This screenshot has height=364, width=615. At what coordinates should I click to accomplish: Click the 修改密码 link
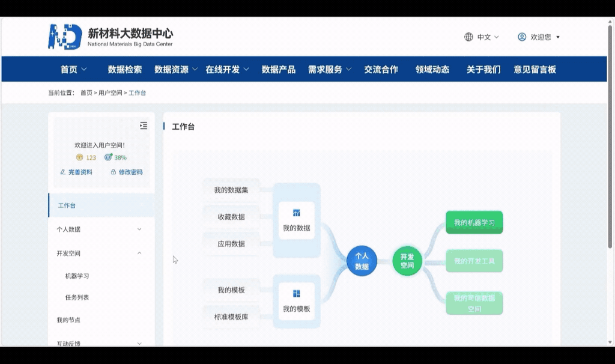[130, 172]
